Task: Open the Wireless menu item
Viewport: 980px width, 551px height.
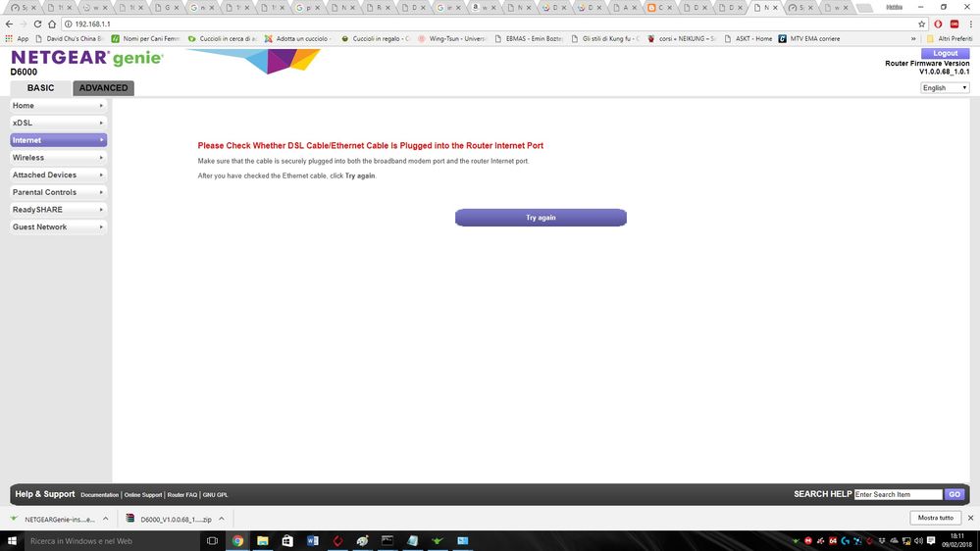Action: click(57, 158)
